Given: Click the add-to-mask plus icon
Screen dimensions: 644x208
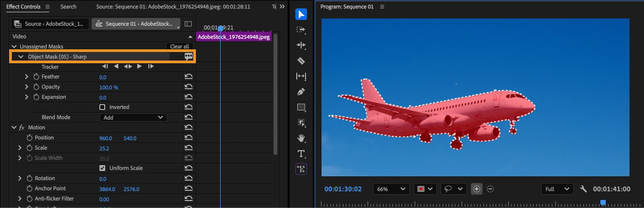Looking at the screenshot, I should pyautogui.click(x=477, y=189).
